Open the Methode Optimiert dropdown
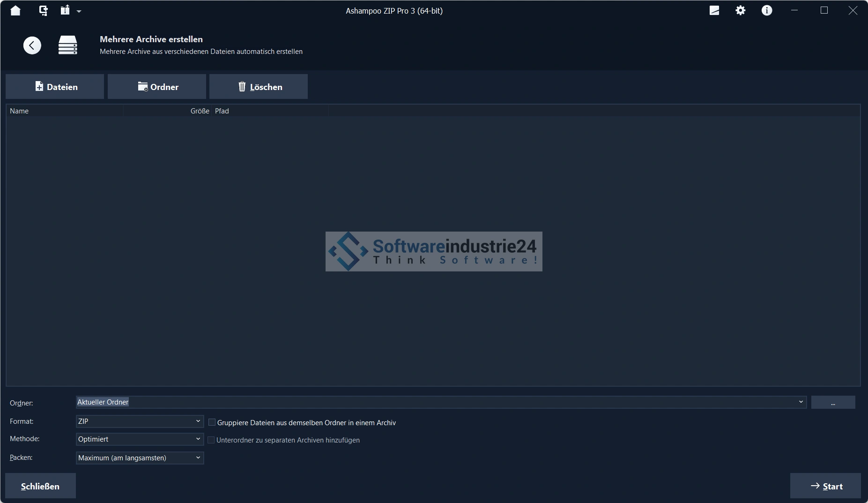Screen dimensions: 868x503 (140, 439)
